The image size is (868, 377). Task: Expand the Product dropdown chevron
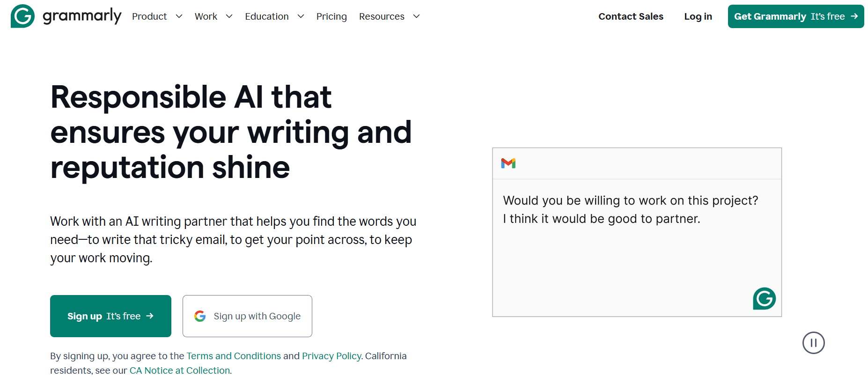[x=179, y=16]
